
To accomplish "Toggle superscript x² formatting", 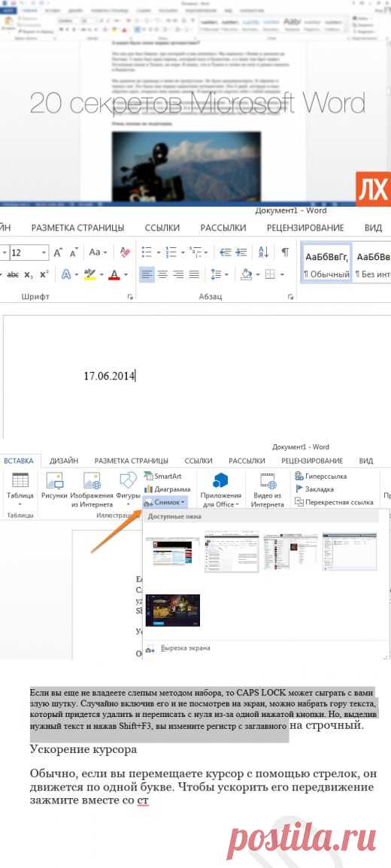I will click(44, 274).
